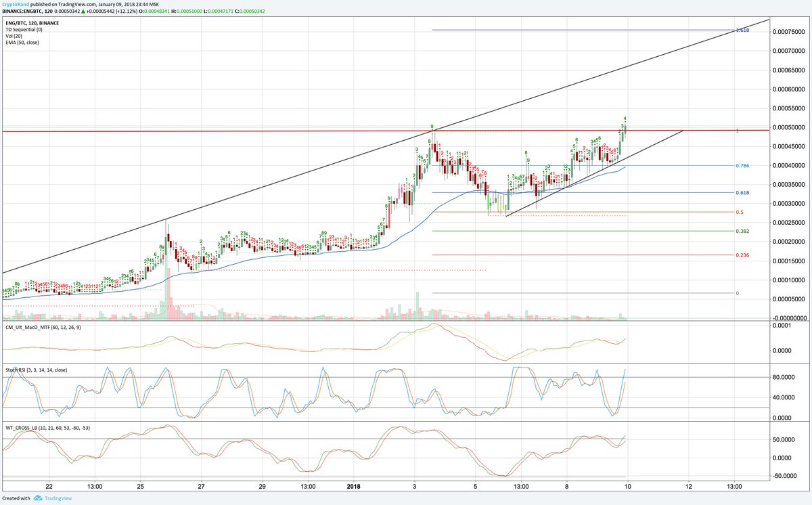This screenshot has width=812, height=505.
Task: Click the 0.00005000 price axis label
Action: (x=789, y=299)
